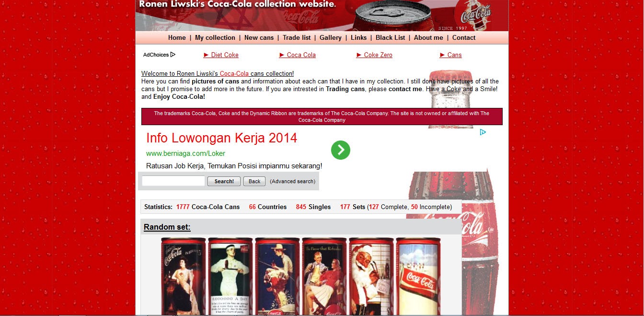Open the Cans ad link

pos(454,55)
